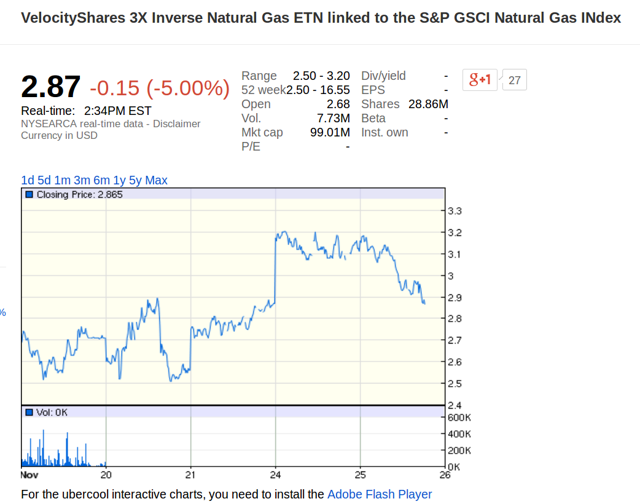Click the 3.2 price axis label

coord(455,233)
